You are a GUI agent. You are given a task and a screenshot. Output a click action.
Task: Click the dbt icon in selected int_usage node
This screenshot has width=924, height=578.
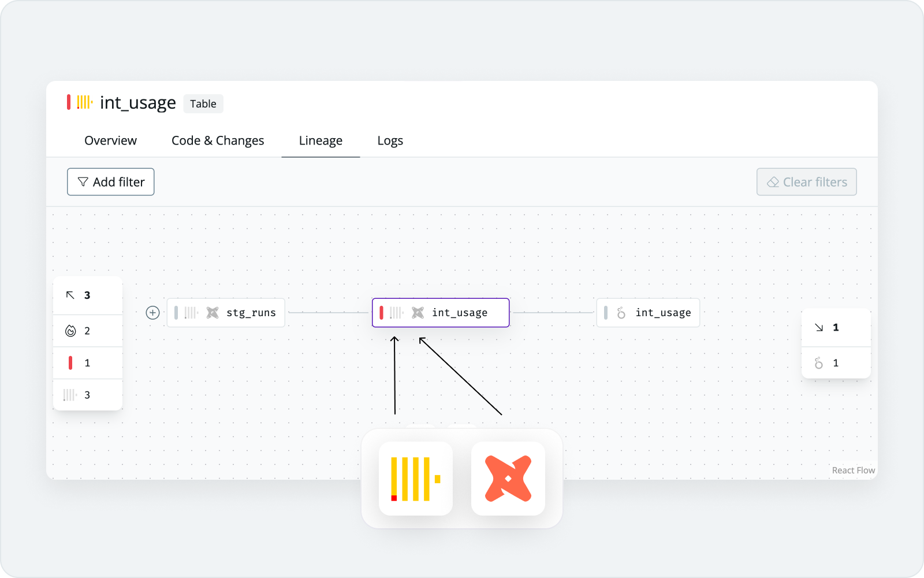coord(418,313)
